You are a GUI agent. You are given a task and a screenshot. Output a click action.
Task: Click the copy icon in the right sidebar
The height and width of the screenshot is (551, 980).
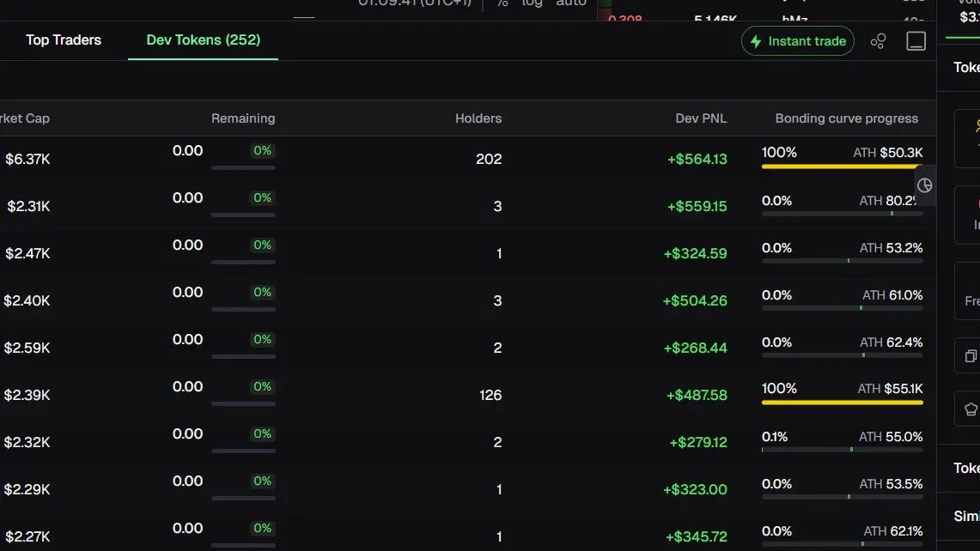click(971, 356)
